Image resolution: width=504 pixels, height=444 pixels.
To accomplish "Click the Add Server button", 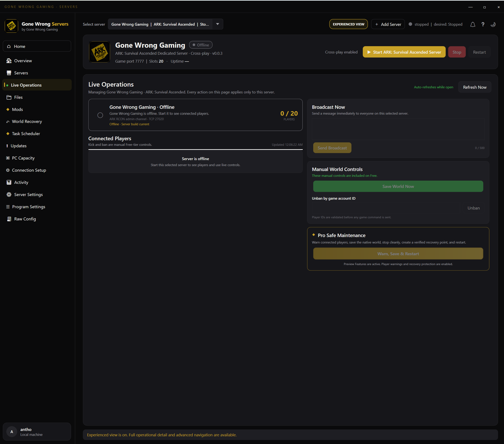I will coord(388,24).
